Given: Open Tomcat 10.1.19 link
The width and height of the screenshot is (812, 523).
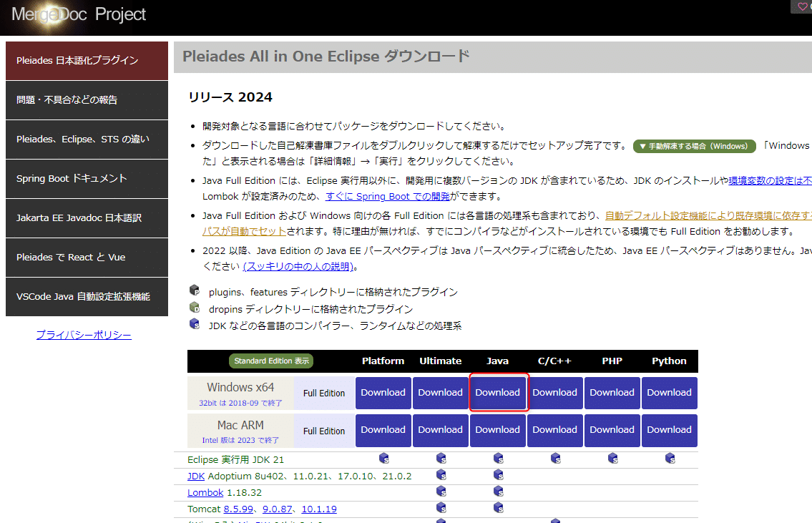Looking at the screenshot, I should tap(319, 509).
